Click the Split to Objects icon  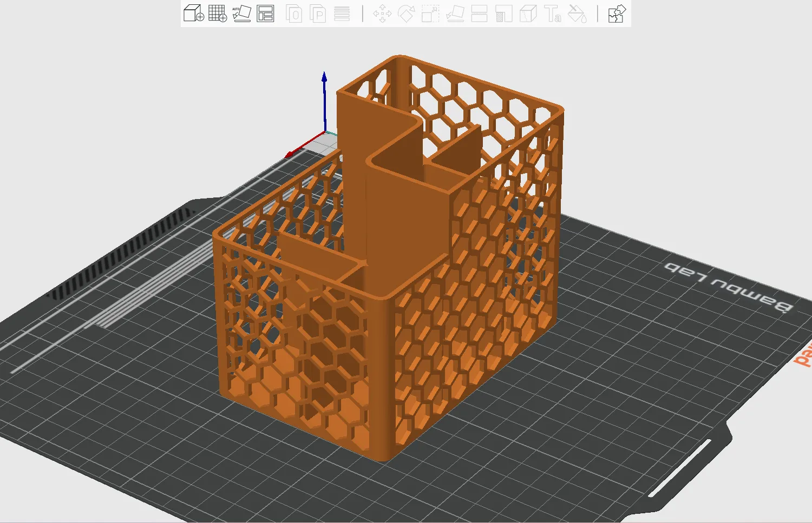294,14
